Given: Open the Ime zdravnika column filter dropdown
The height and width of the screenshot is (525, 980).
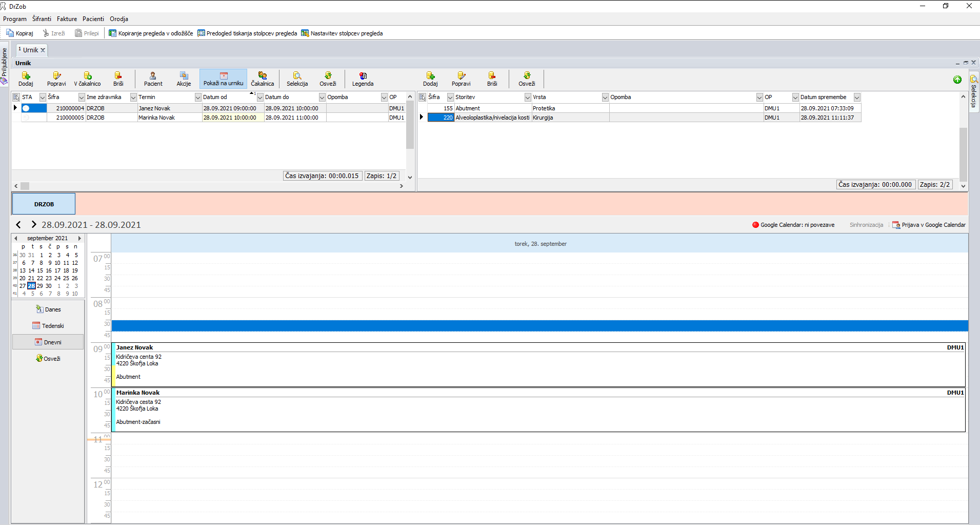Looking at the screenshot, I should 133,97.
